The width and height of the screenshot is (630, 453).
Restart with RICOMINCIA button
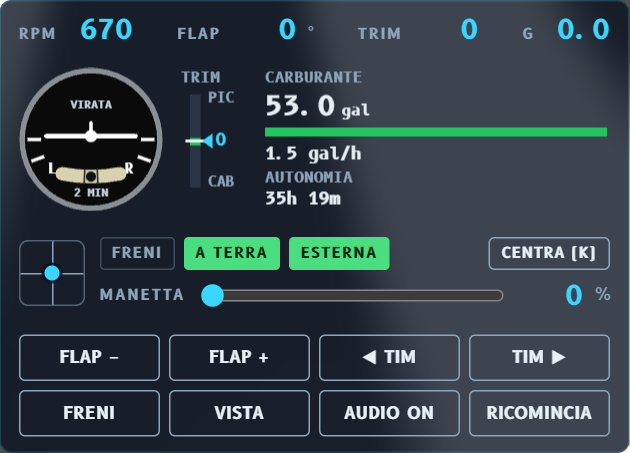point(539,413)
